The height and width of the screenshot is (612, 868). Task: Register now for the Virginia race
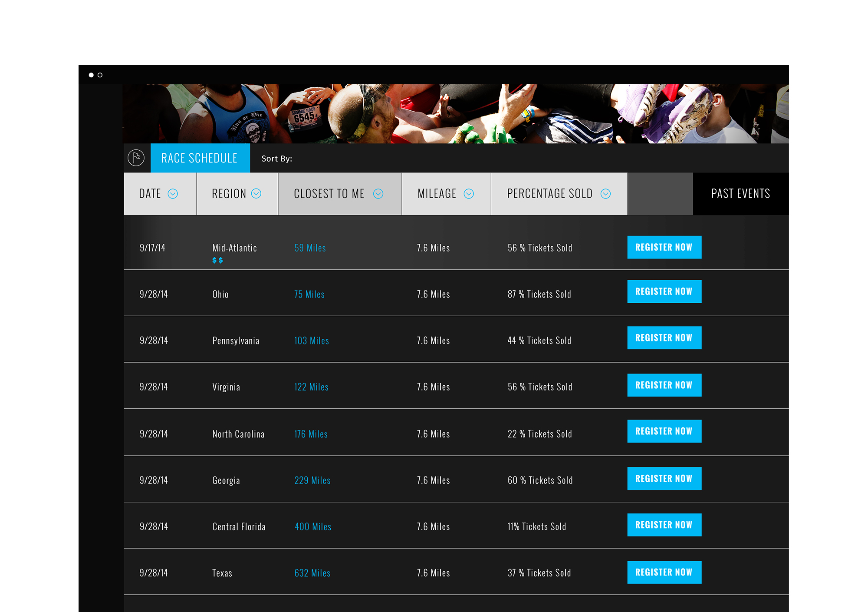(664, 385)
